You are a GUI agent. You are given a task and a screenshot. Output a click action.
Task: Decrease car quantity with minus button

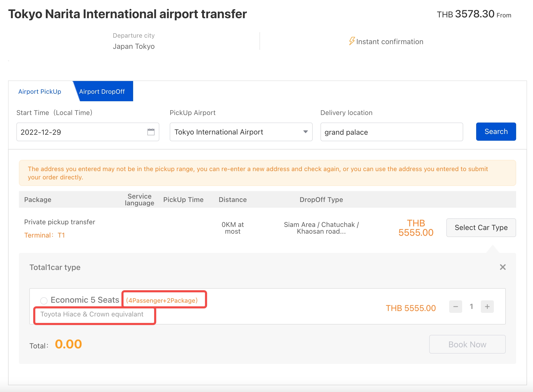click(455, 307)
